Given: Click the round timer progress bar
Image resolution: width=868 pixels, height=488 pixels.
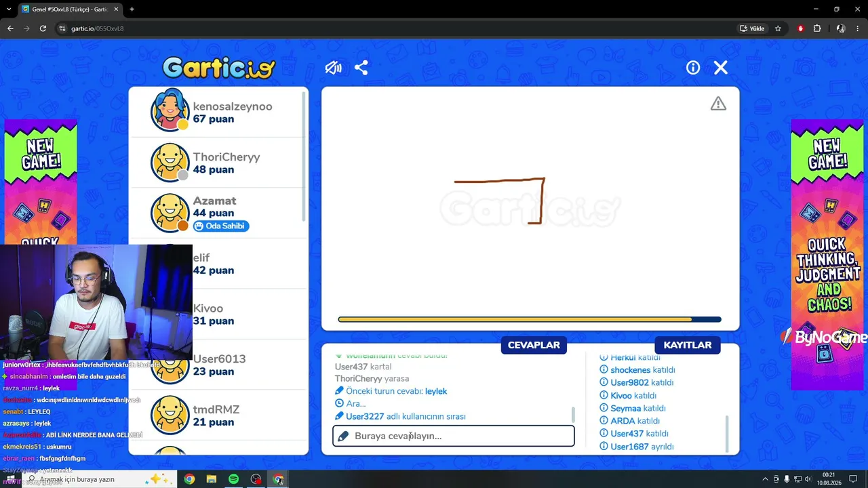Looking at the screenshot, I should click(x=530, y=319).
